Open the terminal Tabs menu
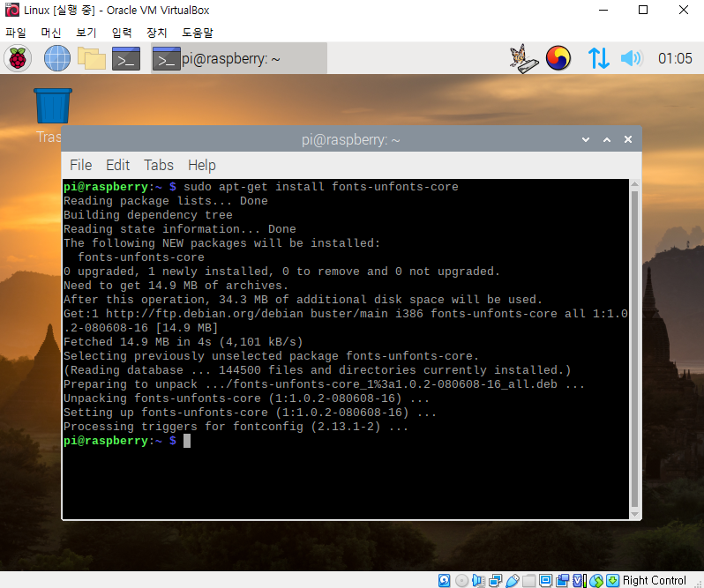704x588 pixels. point(159,165)
